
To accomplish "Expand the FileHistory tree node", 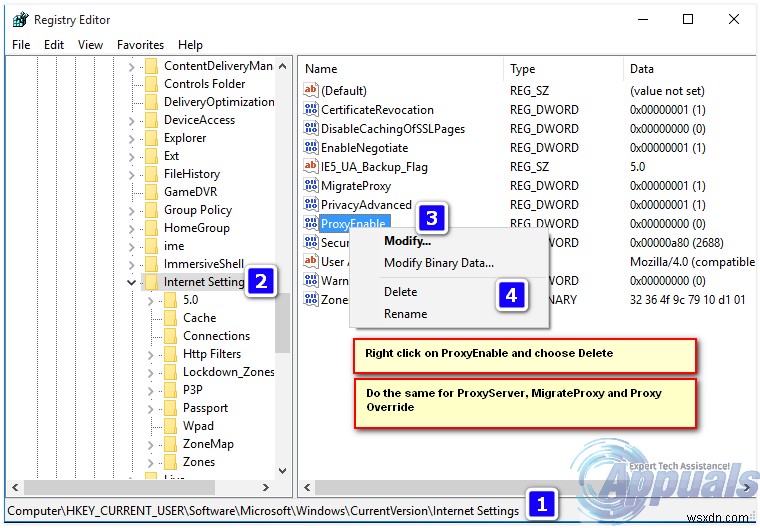I will click(x=131, y=175).
